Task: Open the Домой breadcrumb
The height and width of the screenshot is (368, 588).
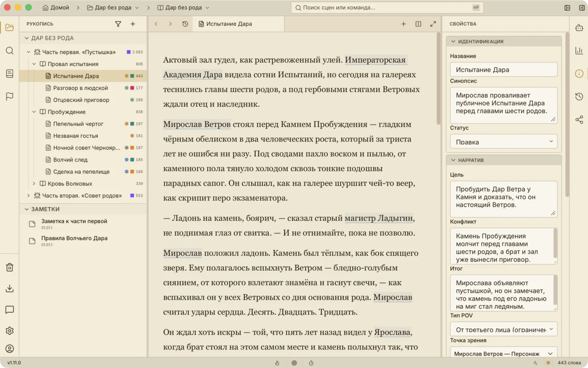Action: [56, 8]
